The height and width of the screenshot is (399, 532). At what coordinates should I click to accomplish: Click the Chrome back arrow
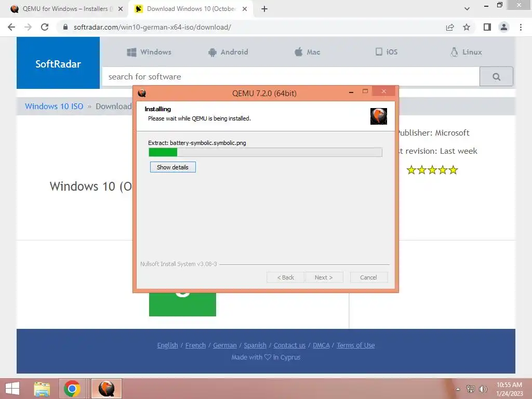[11, 27]
